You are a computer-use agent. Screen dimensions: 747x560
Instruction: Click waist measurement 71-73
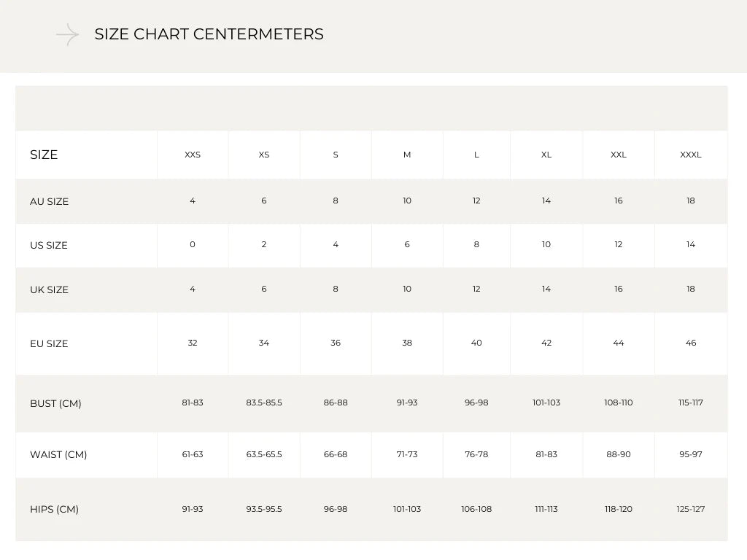[x=407, y=454]
